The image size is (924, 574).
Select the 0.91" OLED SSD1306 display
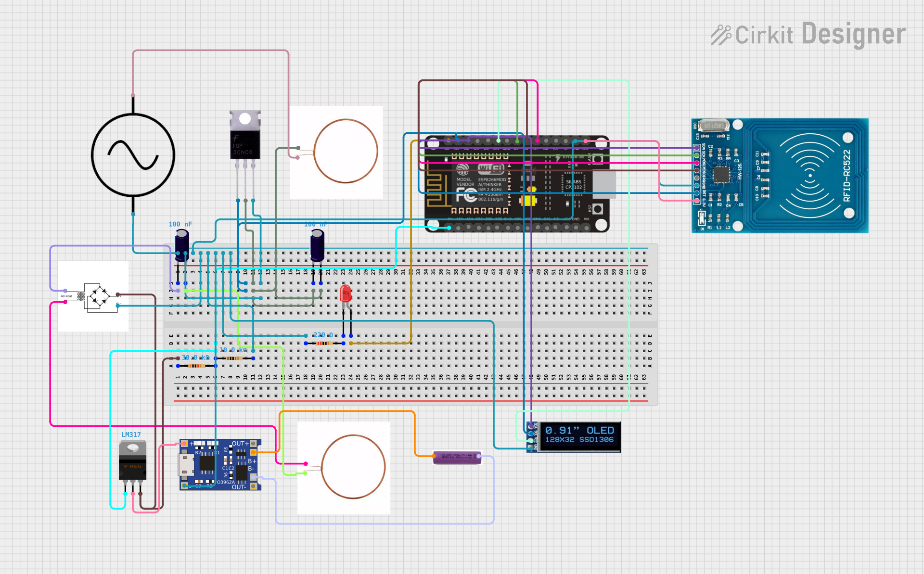574,437
